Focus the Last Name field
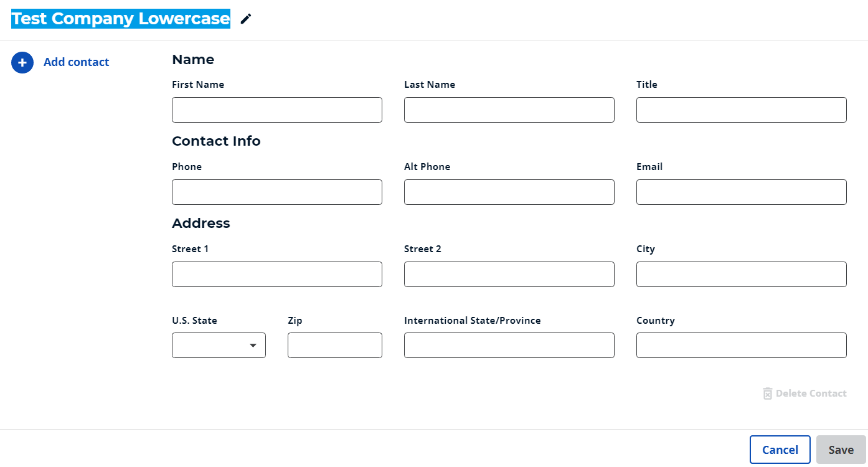 pos(509,110)
